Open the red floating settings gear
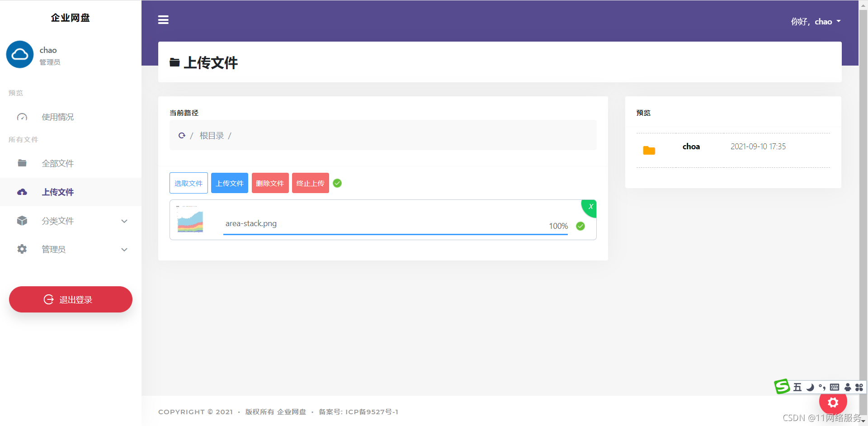This screenshot has height=426, width=868. point(833,402)
